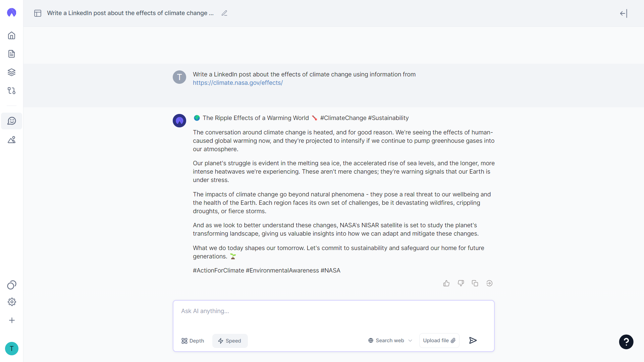Open the stacked layers icon in sidebar
644x362 pixels.
(12, 72)
